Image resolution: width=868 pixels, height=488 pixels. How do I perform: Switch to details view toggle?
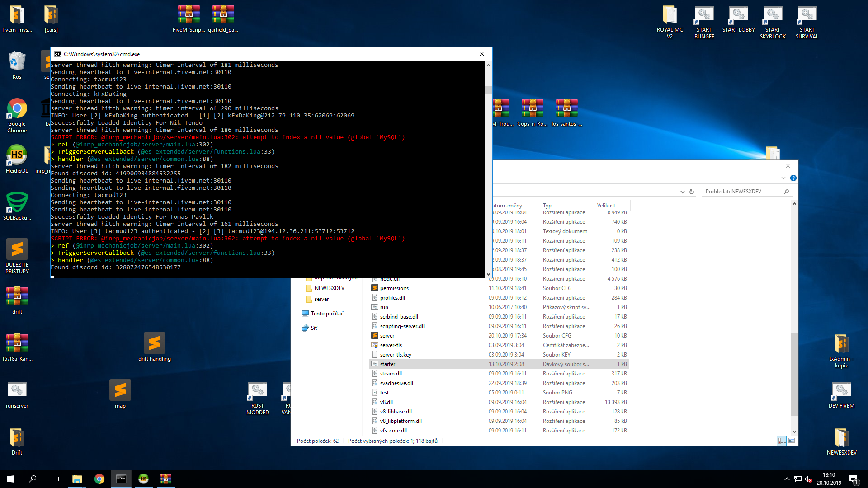click(x=781, y=441)
